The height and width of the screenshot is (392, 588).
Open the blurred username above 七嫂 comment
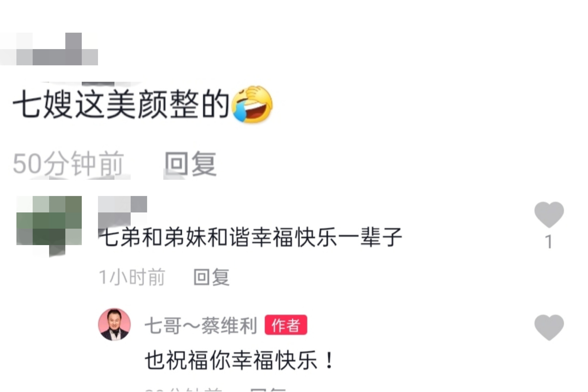click(x=49, y=49)
